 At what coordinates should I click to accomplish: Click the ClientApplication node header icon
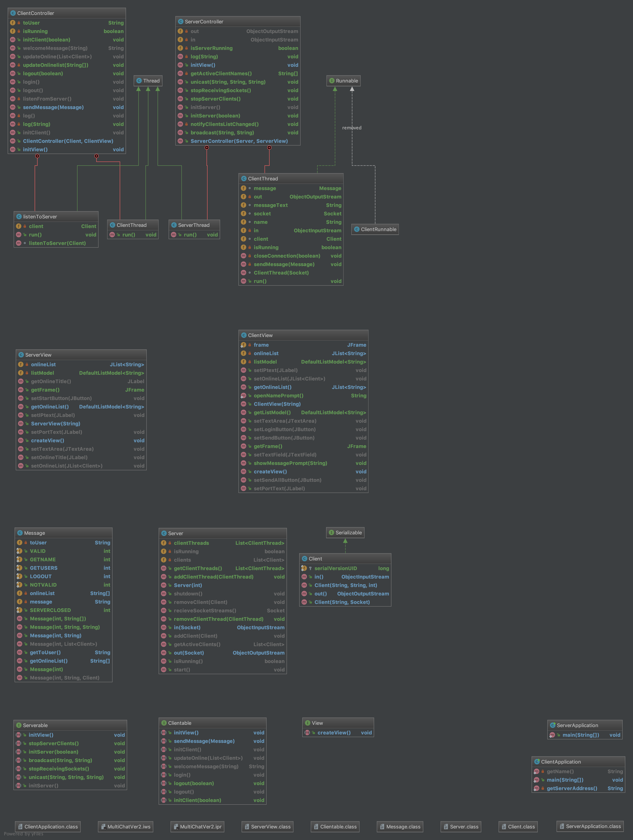click(537, 762)
